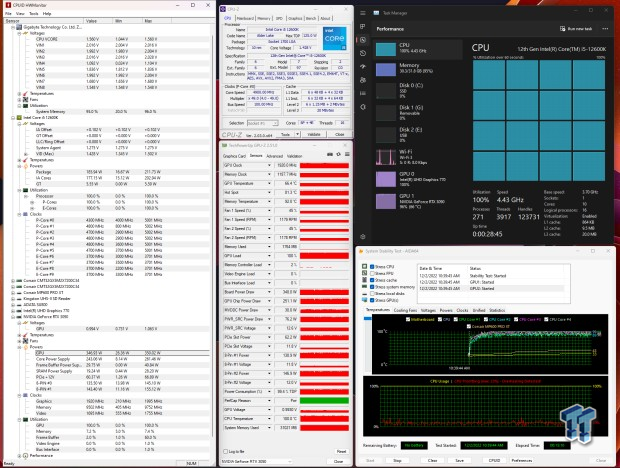Click the Task Manager title bar app icon

click(x=376, y=13)
